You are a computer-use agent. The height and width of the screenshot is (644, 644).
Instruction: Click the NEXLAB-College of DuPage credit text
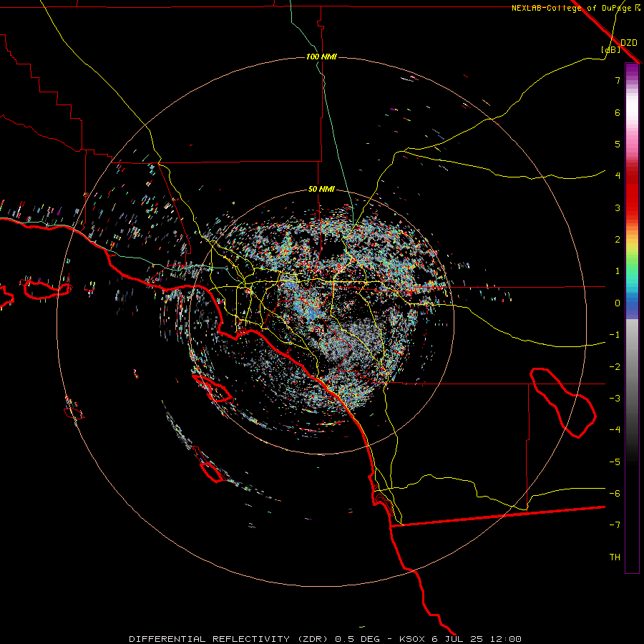[576, 8]
